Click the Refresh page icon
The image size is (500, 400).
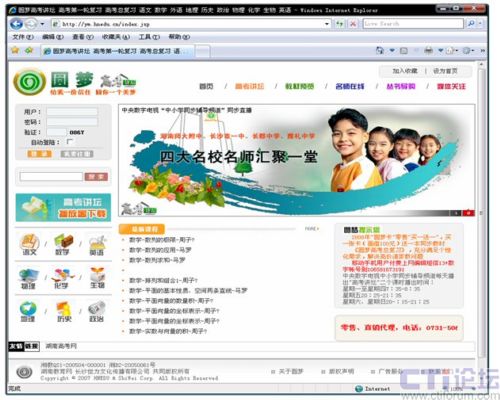(339, 24)
